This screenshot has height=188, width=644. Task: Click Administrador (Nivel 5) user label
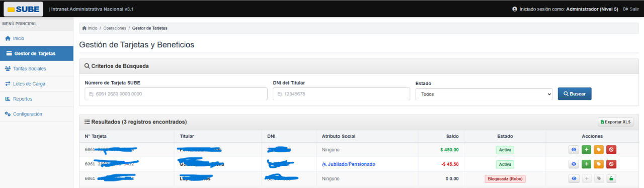[x=592, y=9]
